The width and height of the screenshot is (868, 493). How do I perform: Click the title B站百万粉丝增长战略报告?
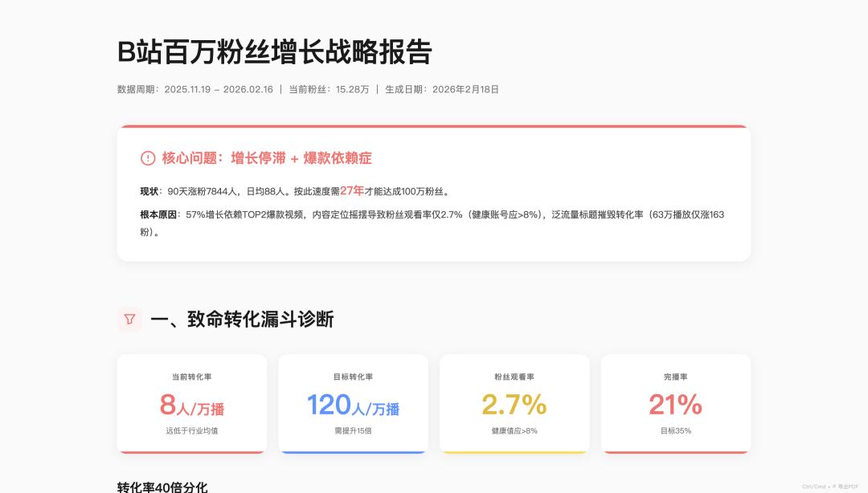pos(275,52)
